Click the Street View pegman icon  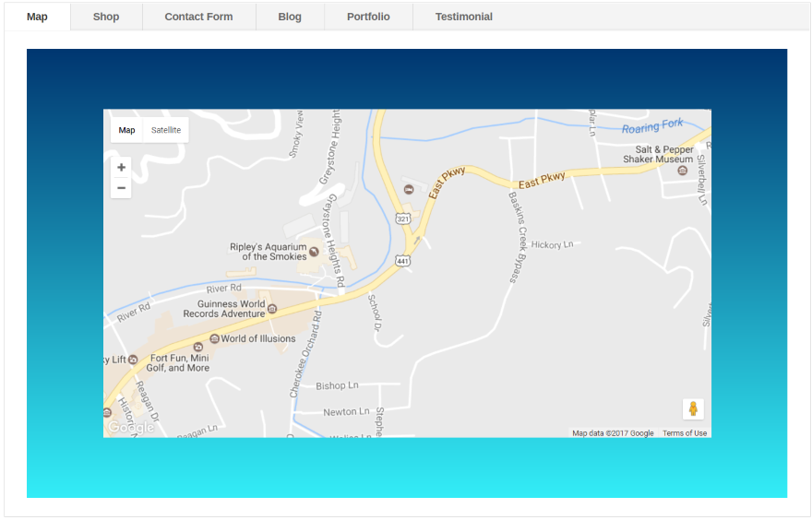click(x=693, y=408)
